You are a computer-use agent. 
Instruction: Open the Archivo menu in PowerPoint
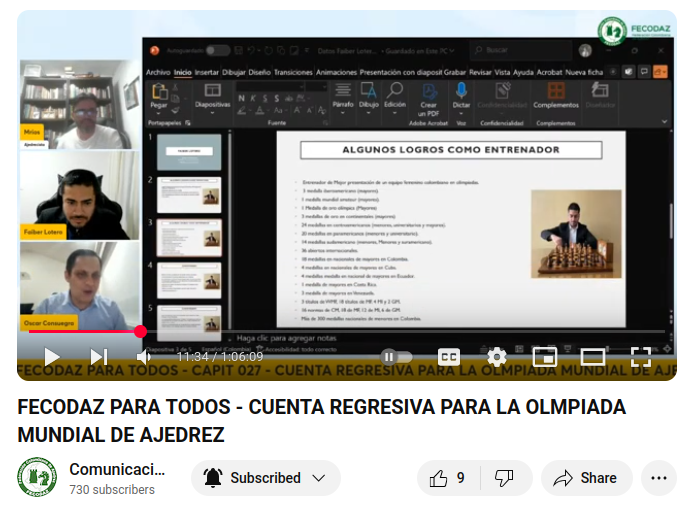pos(158,72)
